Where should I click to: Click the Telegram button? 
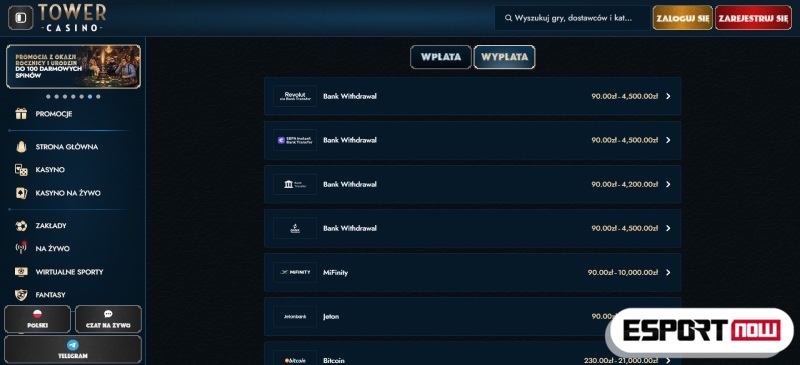pyautogui.click(x=73, y=350)
